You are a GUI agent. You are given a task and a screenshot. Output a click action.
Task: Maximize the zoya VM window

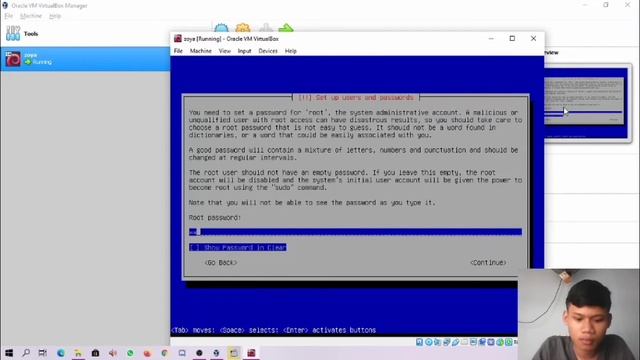(x=512, y=38)
